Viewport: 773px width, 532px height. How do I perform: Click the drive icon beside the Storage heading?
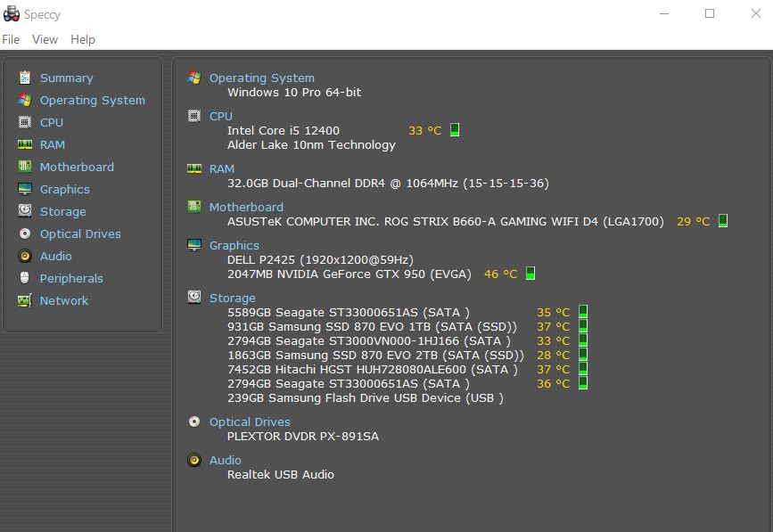(x=194, y=297)
